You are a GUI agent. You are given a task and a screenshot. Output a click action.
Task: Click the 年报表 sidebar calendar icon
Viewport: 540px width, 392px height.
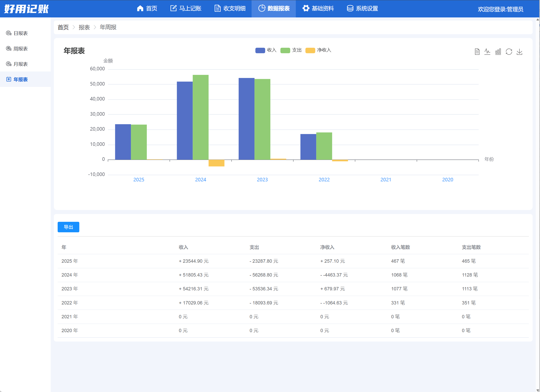pos(8,79)
